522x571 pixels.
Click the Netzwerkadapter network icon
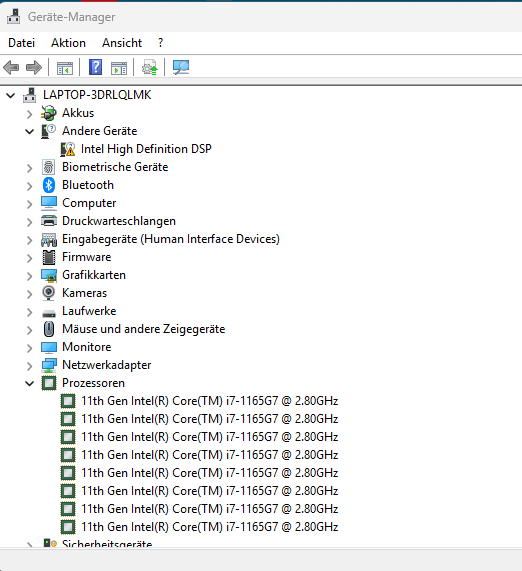(48, 365)
